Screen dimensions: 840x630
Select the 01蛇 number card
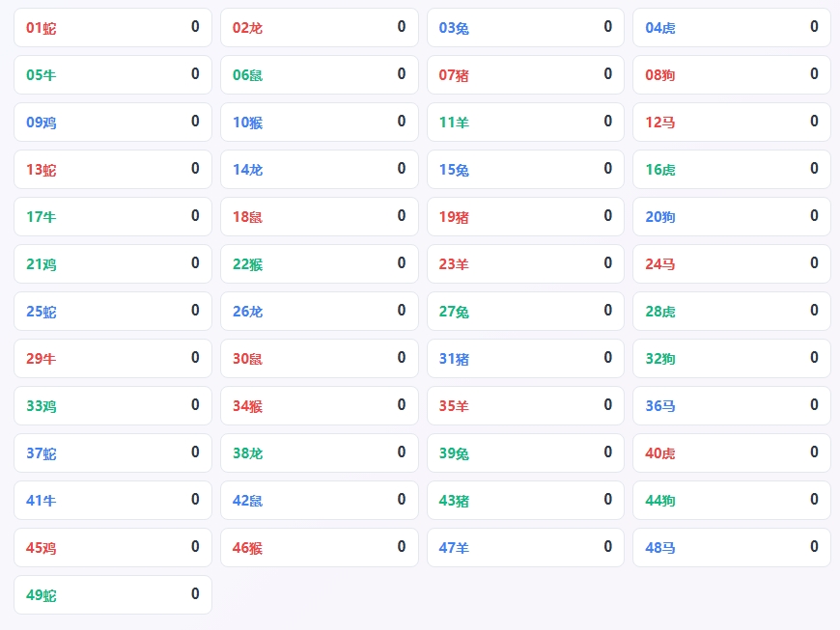click(113, 27)
